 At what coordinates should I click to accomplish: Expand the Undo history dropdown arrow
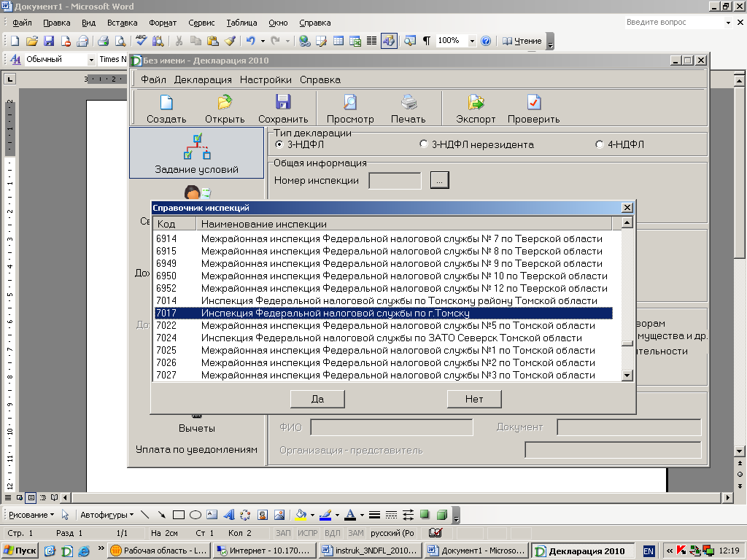[263, 41]
